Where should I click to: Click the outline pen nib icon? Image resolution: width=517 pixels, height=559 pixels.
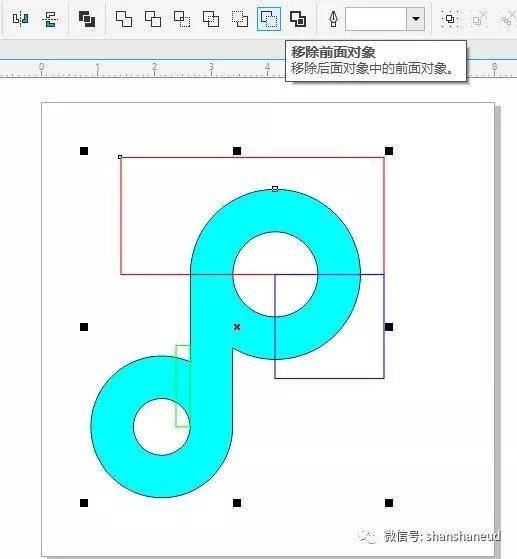coord(333,19)
